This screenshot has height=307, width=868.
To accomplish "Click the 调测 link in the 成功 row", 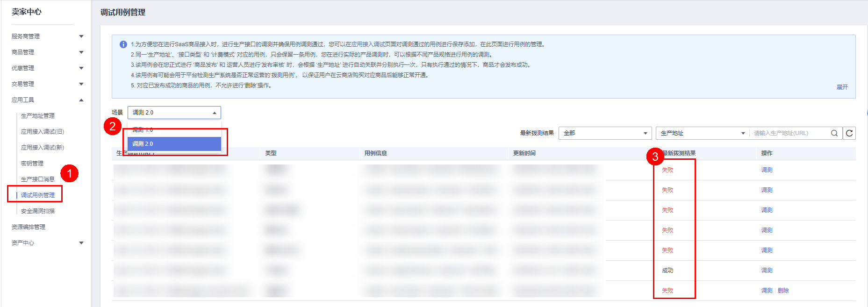I will click(x=767, y=271).
